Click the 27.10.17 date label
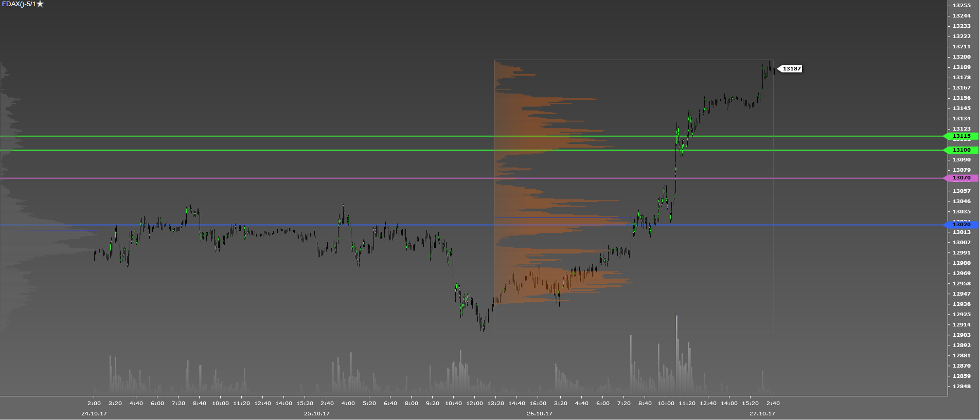Viewport: 980px width, 420px height. pyautogui.click(x=762, y=413)
